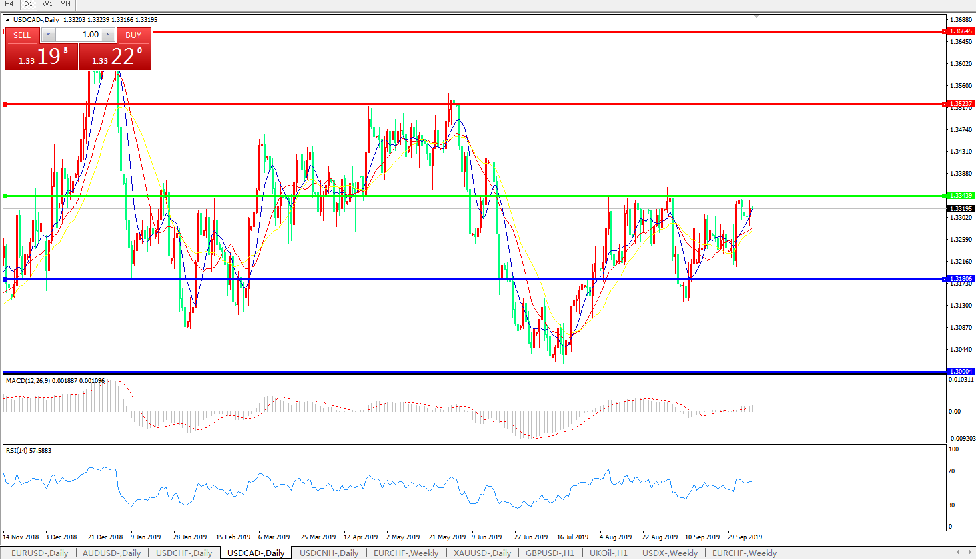Image resolution: width=976 pixels, height=560 pixels.
Task: Increase trade volume with up arrow
Action: (x=108, y=35)
